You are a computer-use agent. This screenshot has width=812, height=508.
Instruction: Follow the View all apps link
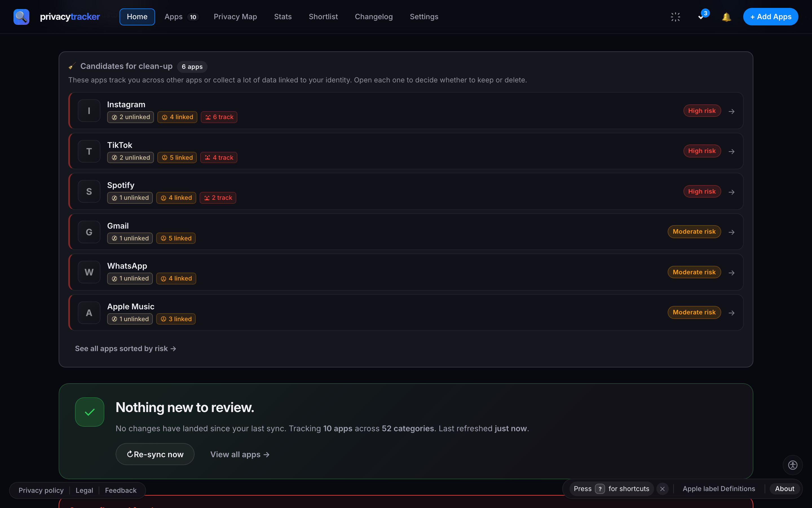pos(240,454)
